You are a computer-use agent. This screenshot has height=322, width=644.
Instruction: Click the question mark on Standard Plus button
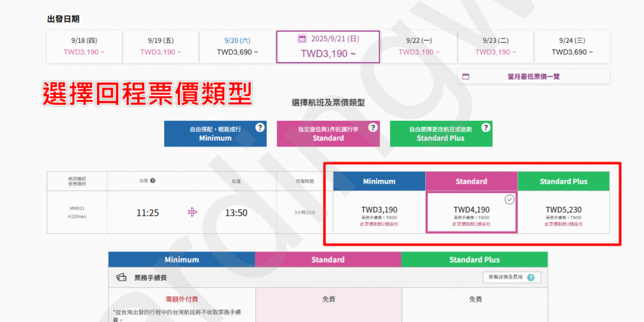click(x=486, y=127)
